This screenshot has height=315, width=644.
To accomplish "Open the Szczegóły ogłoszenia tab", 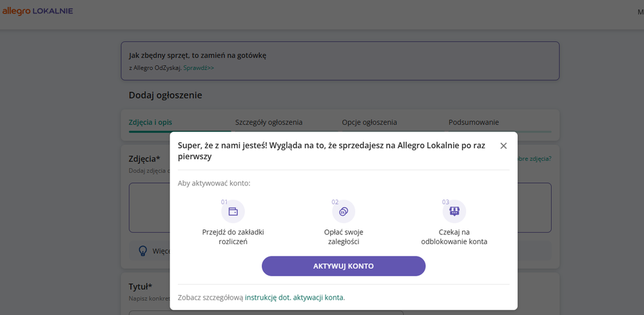I will click(x=269, y=122).
